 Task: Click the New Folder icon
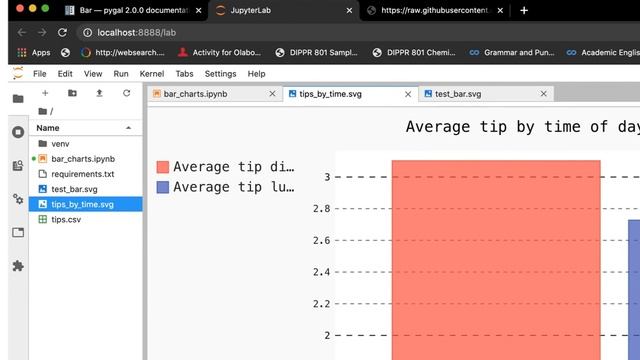(x=72, y=93)
